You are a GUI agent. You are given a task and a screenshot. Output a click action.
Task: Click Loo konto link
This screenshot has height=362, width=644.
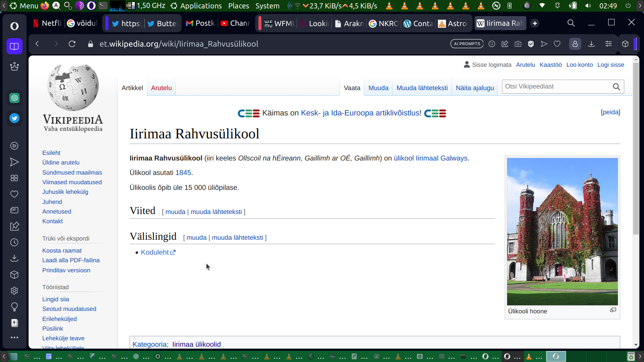[x=580, y=65]
